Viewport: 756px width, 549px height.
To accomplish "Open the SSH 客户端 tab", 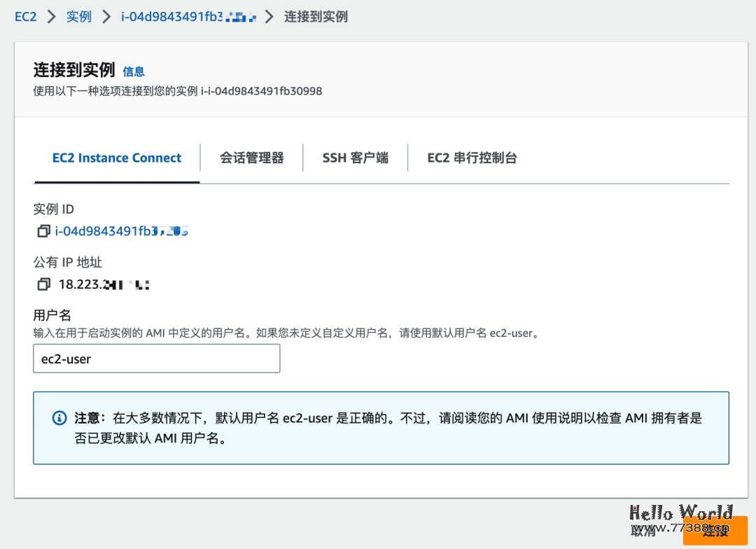I will pyautogui.click(x=355, y=157).
